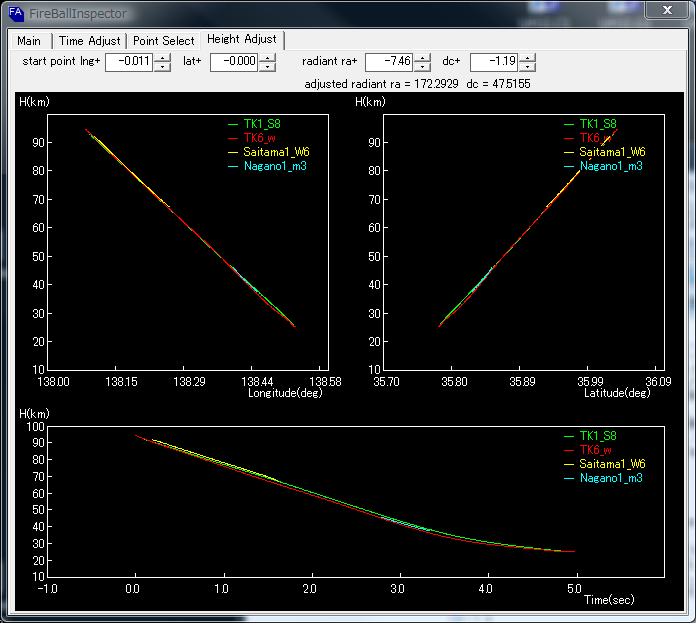Viewport: 696px width, 623px height.
Task: Increment lat+ using the up arrow
Action: [x=267, y=57]
